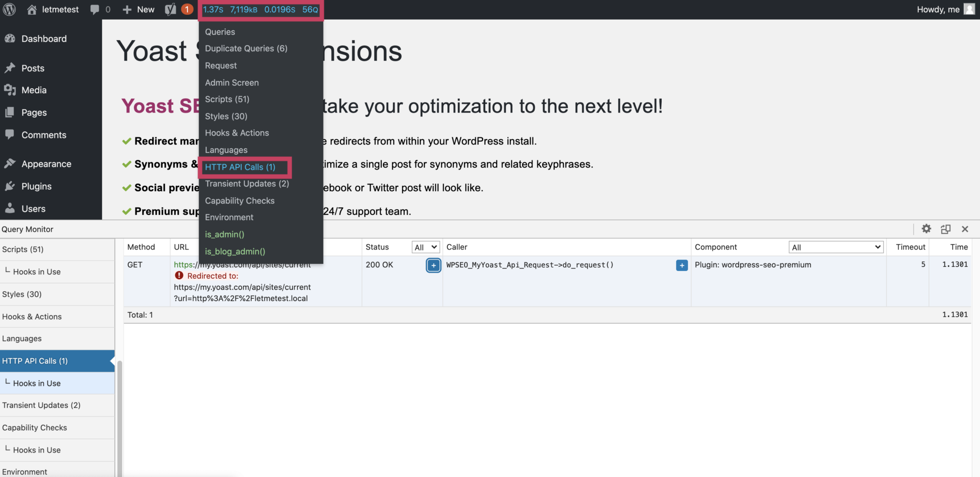Expand the caller stack trace with plus button
The image size is (980, 477).
click(433, 265)
